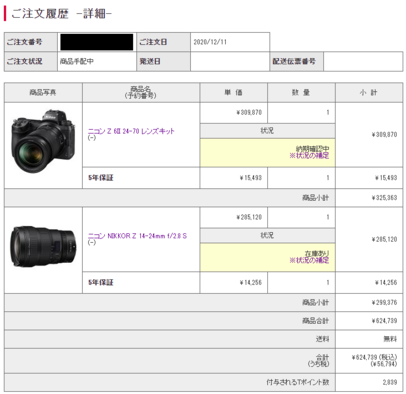Screen dimensions: 406x394
Task: Open status supplement link under 在庫あり
Action: (309, 260)
